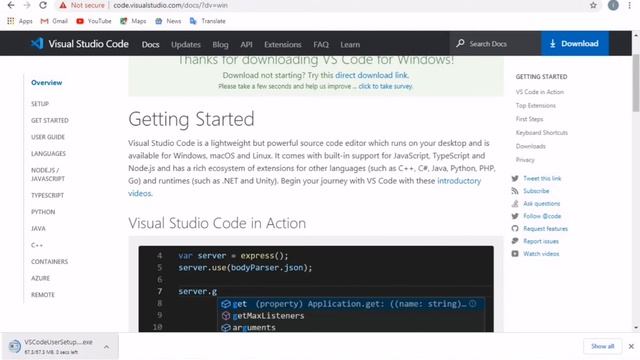
Task: Click Twitter icon beside Follow @code
Action: point(515,216)
